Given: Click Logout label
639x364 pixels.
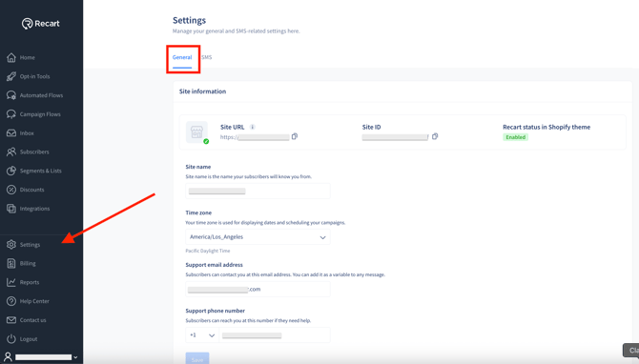Looking at the screenshot, I should (29, 339).
